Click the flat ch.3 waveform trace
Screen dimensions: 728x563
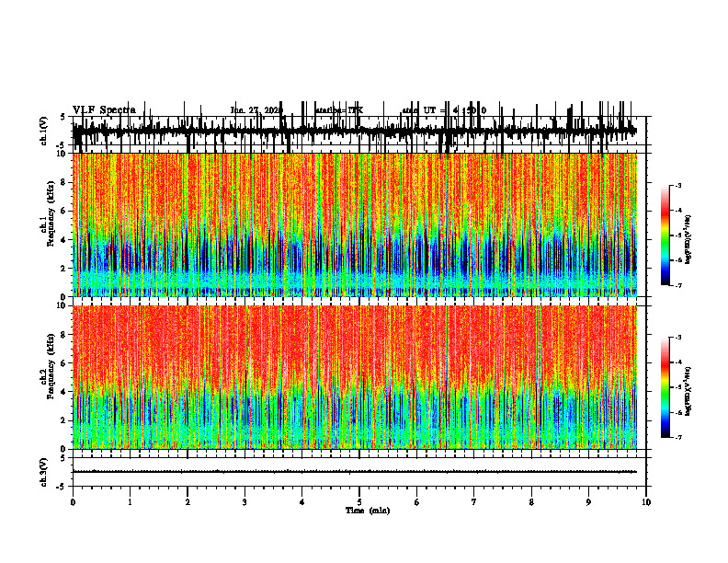click(355, 472)
